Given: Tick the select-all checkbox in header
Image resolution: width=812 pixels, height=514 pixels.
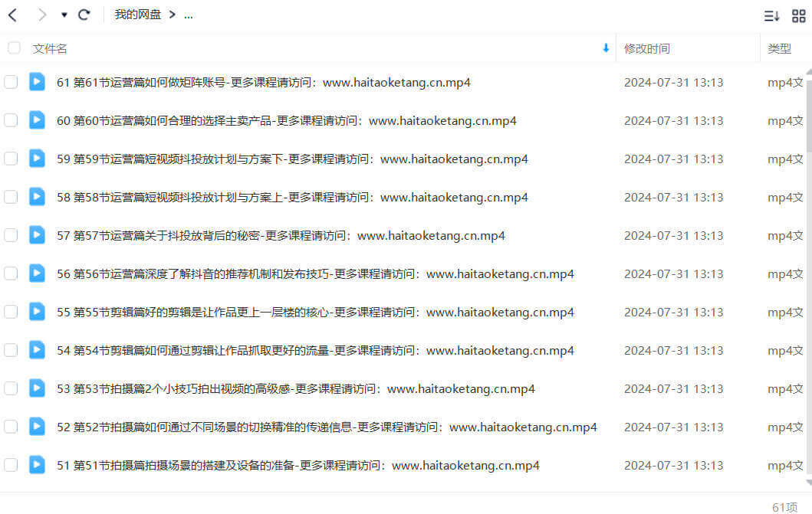Looking at the screenshot, I should pos(14,48).
